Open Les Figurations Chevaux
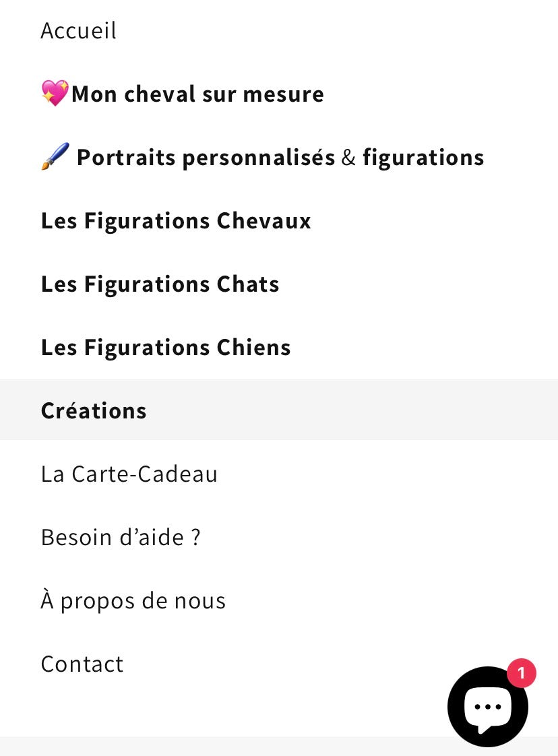This screenshot has width=558, height=756. (x=176, y=220)
